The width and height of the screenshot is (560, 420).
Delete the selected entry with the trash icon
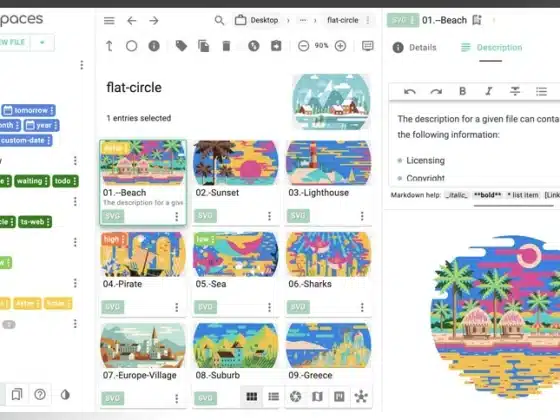click(226, 46)
